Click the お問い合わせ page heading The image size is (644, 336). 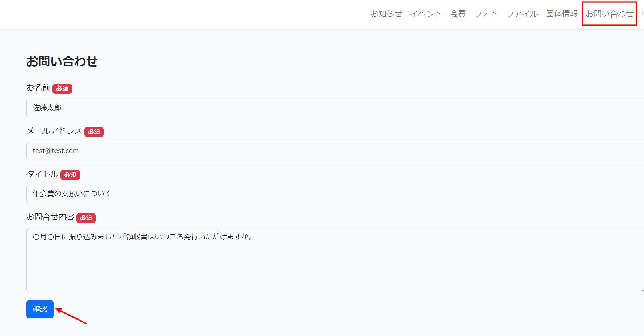point(62,61)
